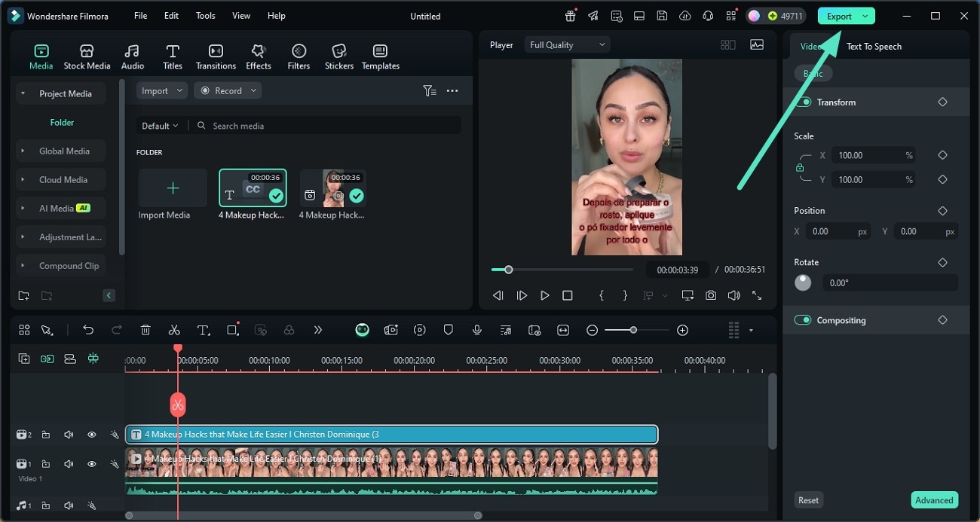The image size is (980, 522).
Task: Show more timeline tools with double-chevron icon
Action: point(318,330)
